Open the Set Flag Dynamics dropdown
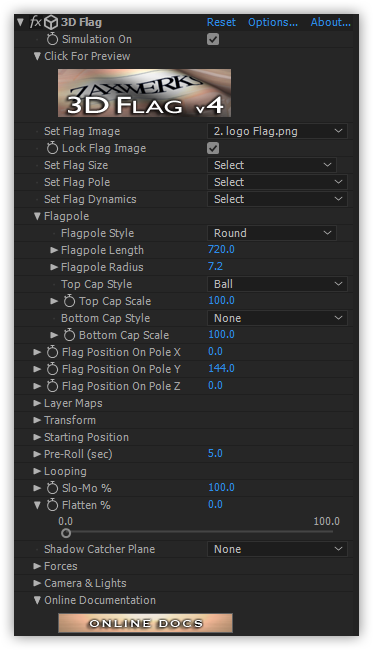The height and width of the screenshot is (650, 373). tap(277, 199)
